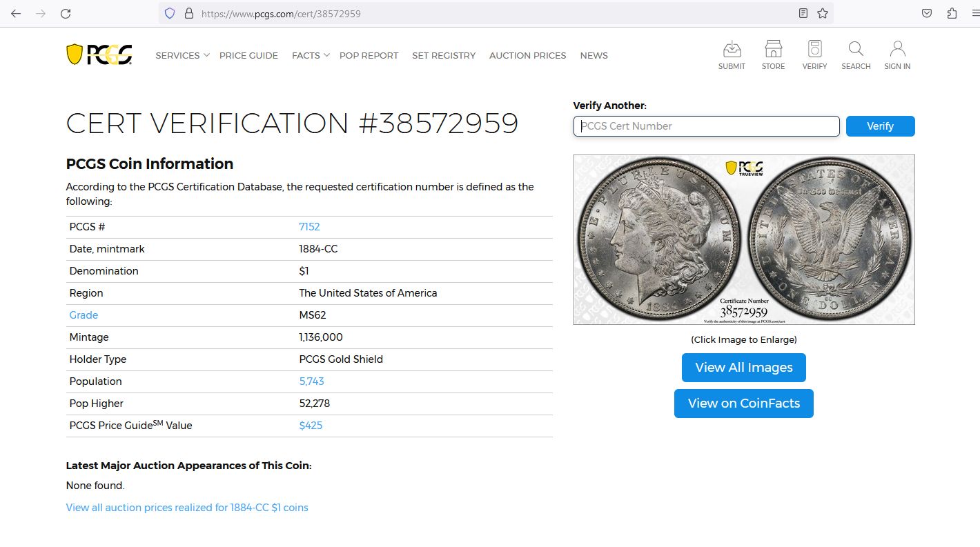Image resolution: width=980 pixels, height=547 pixels.
Task: Click the View on CoinFacts button
Action: (744, 404)
